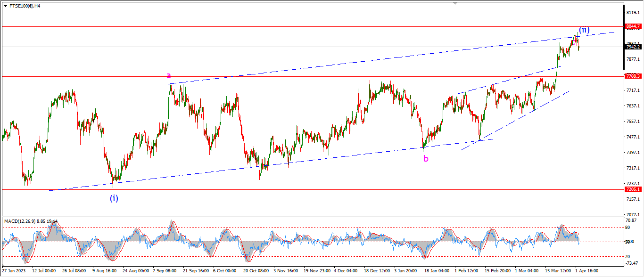Select the pink 'a' wave label
The height and width of the screenshot is (277, 644).
pyautogui.click(x=169, y=75)
